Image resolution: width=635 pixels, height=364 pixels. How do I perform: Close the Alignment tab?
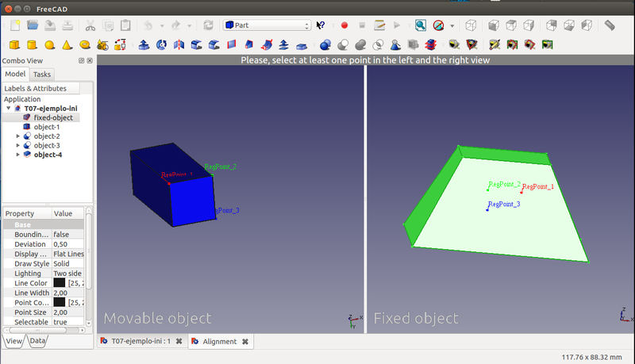[245, 341]
